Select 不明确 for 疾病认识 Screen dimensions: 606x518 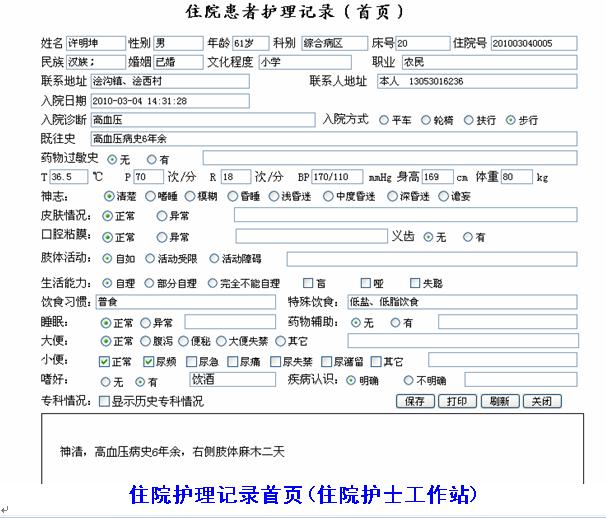(408, 381)
